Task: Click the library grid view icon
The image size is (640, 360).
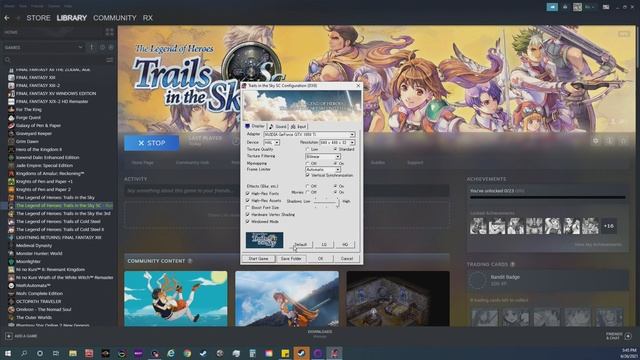Action: coord(109,32)
